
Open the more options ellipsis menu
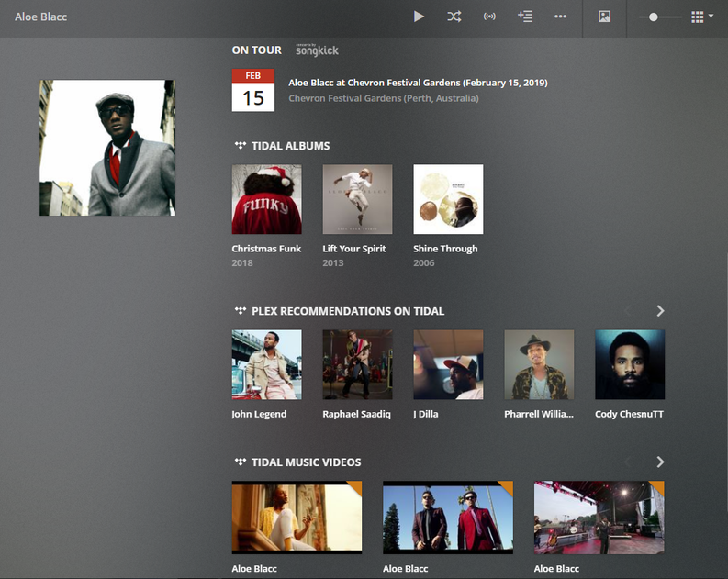pyautogui.click(x=560, y=17)
